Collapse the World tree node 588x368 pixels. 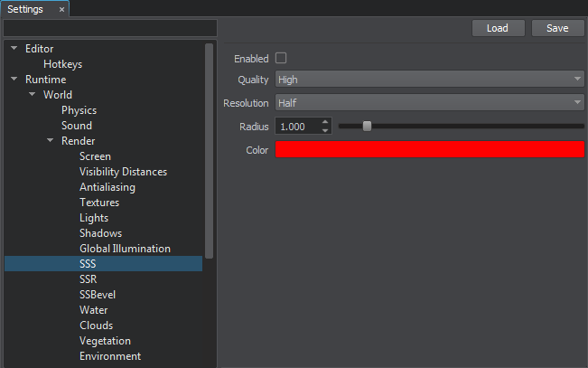[33, 95]
